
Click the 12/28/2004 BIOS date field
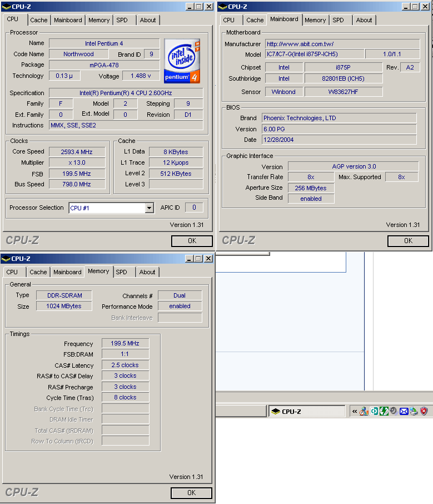tap(339, 140)
